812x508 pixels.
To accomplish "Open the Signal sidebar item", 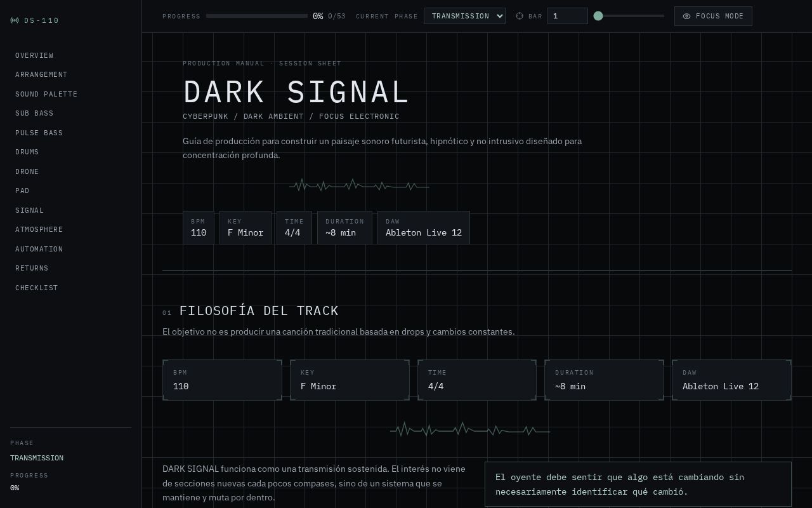I will [30, 210].
